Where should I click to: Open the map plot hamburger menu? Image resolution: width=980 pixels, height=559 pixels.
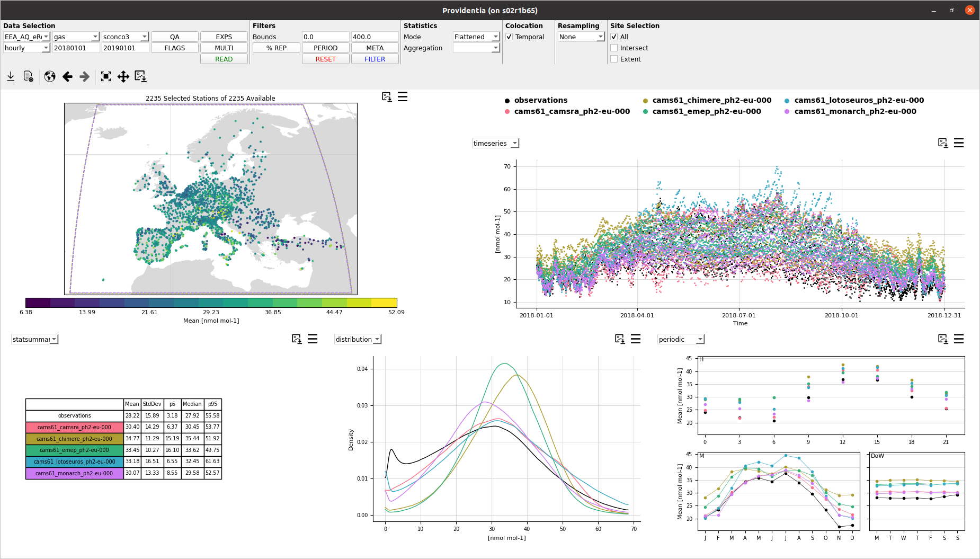[x=403, y=96]
